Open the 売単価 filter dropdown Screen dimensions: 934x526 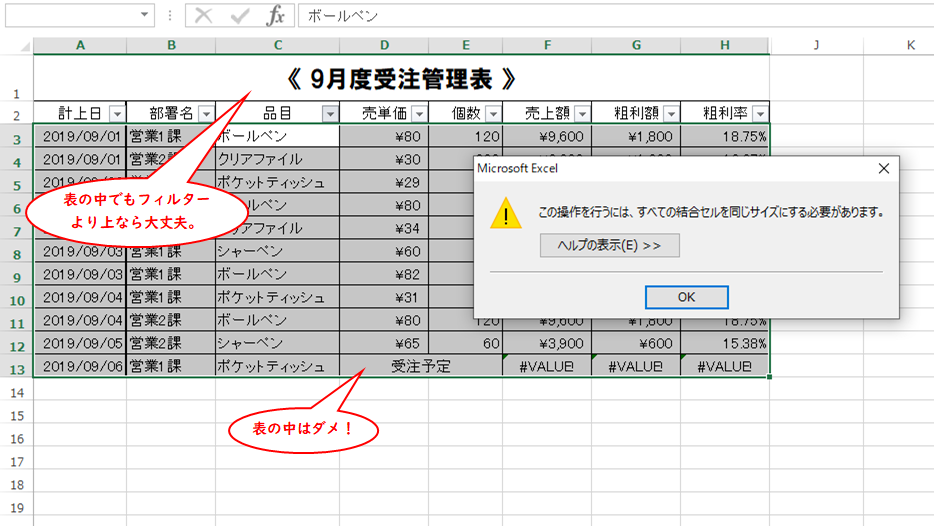tap(419, 114)
